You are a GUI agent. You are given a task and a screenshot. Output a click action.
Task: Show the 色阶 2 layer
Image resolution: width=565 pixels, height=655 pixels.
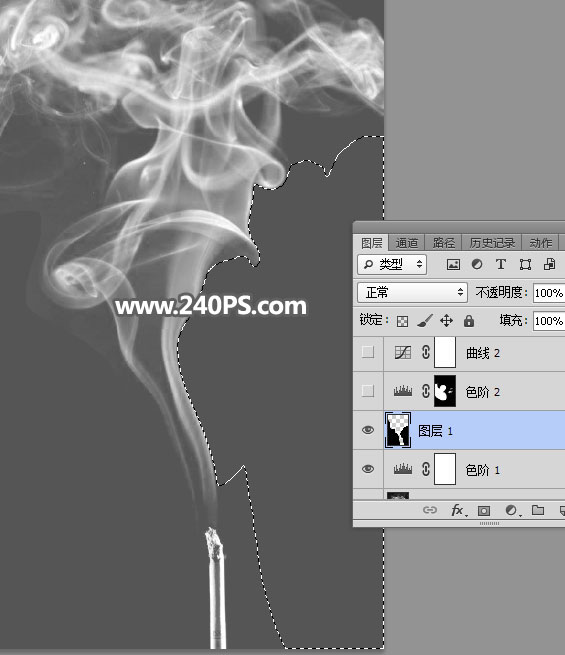tap(367, 391)
